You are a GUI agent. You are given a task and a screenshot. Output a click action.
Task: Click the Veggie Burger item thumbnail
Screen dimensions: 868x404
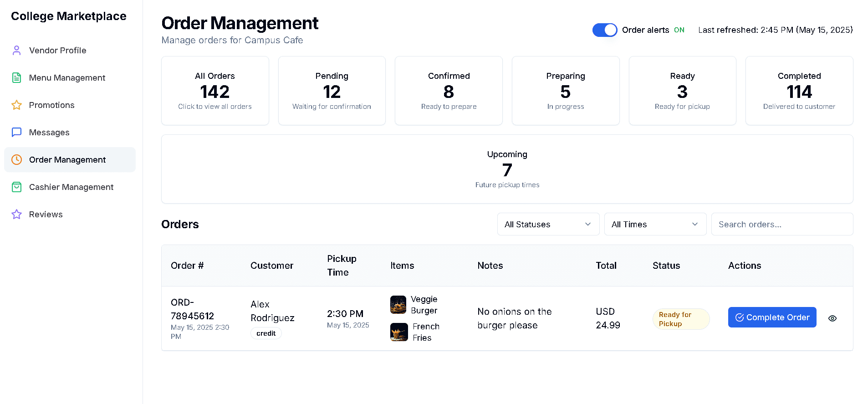pyautogui.click(x=398, y=305)
